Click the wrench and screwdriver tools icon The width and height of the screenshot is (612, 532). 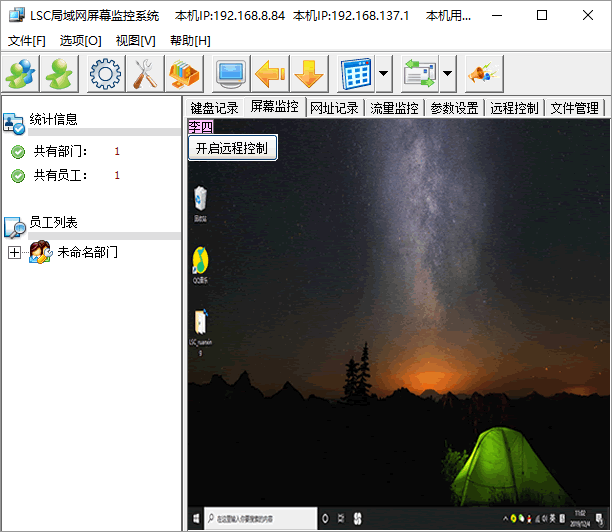145,73
